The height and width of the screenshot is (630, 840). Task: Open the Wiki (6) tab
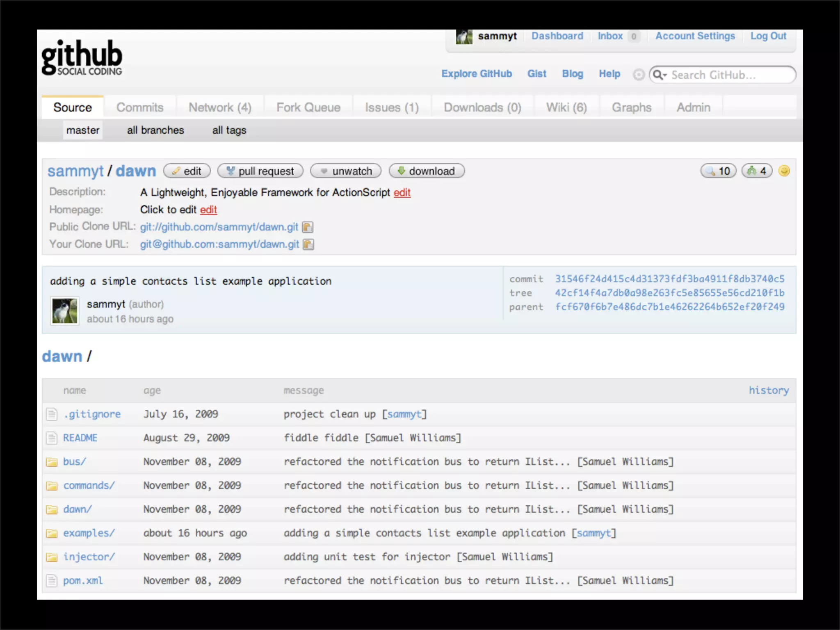pyautogui.click(x=566, y=107)
